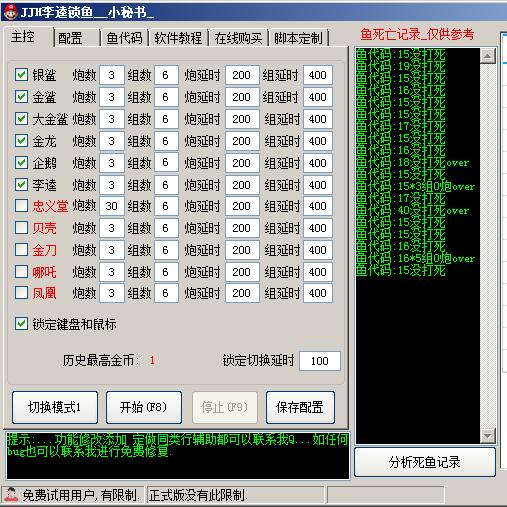Screen dimensions: 507x507
Task: Click the 切换模式1 button
Action: pyautogui.click(x=55, y=407)
